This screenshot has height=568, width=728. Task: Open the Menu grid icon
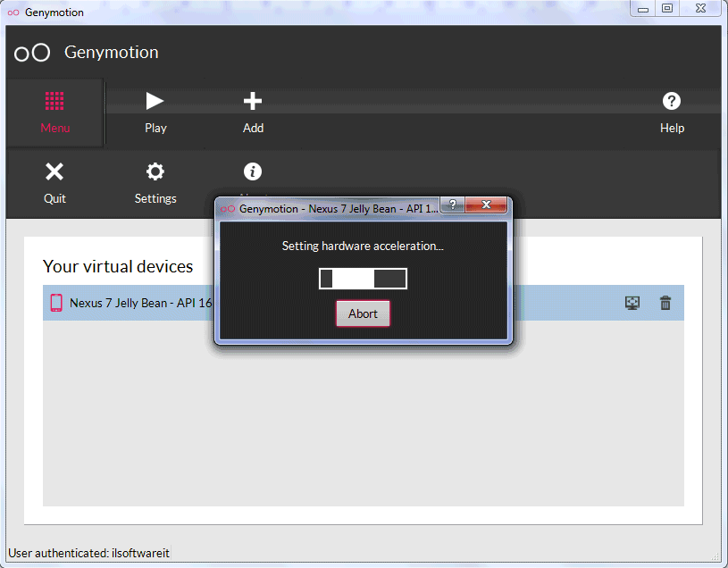tap(54, 101)
